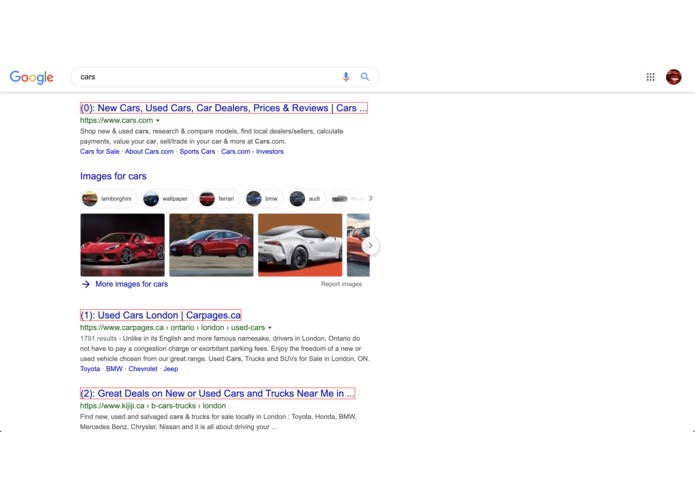Select the ferrari image chip
Image resolution: width=695 pixels, height=494 pixels.
[219, 198]
